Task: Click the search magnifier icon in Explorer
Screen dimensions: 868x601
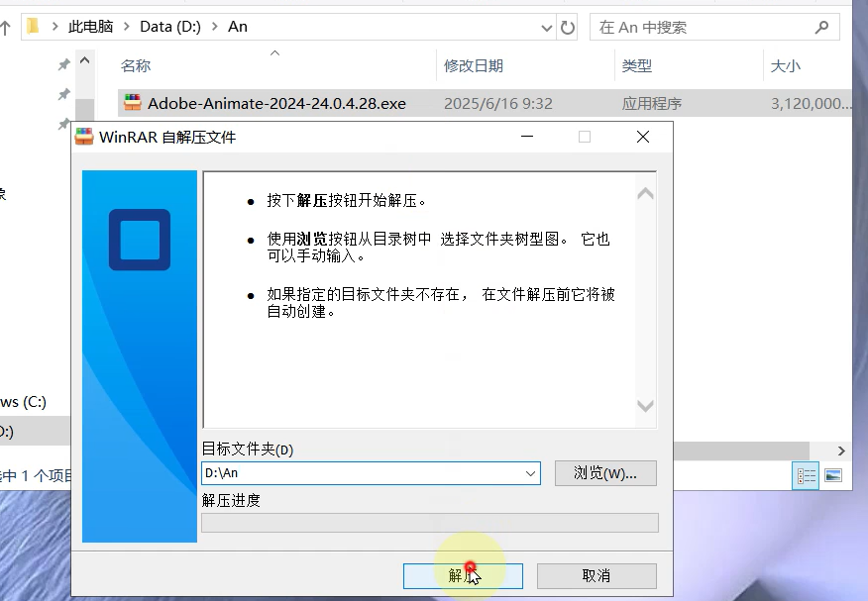Action: click(822, 27)
